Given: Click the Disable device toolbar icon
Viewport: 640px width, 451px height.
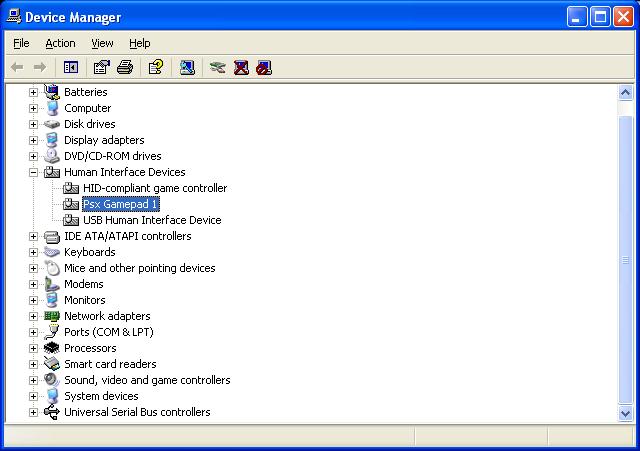Looking at the screenshot, I should pyautogui.click(x=264, y=67).
